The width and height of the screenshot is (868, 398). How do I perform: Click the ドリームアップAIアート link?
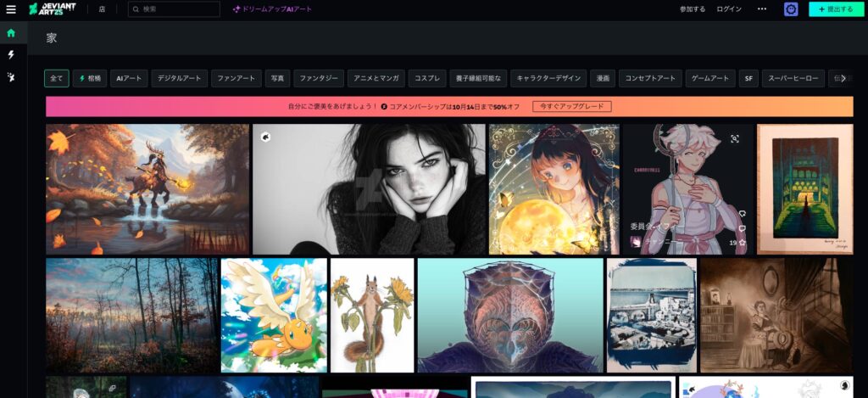pyautogui.click(x=272, y=9)
